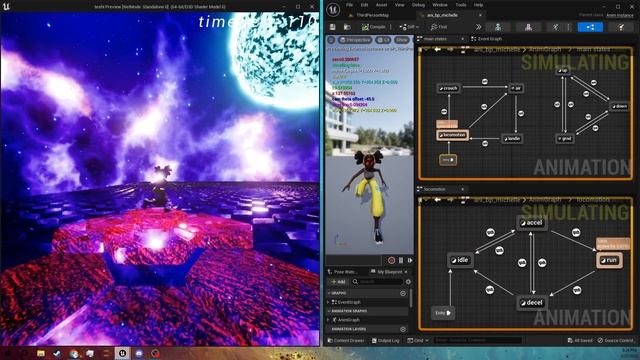This screenshot has height=360, width=640.
Task: Switch to Skeletal Mesh mode icon
Action: [528, 27]
